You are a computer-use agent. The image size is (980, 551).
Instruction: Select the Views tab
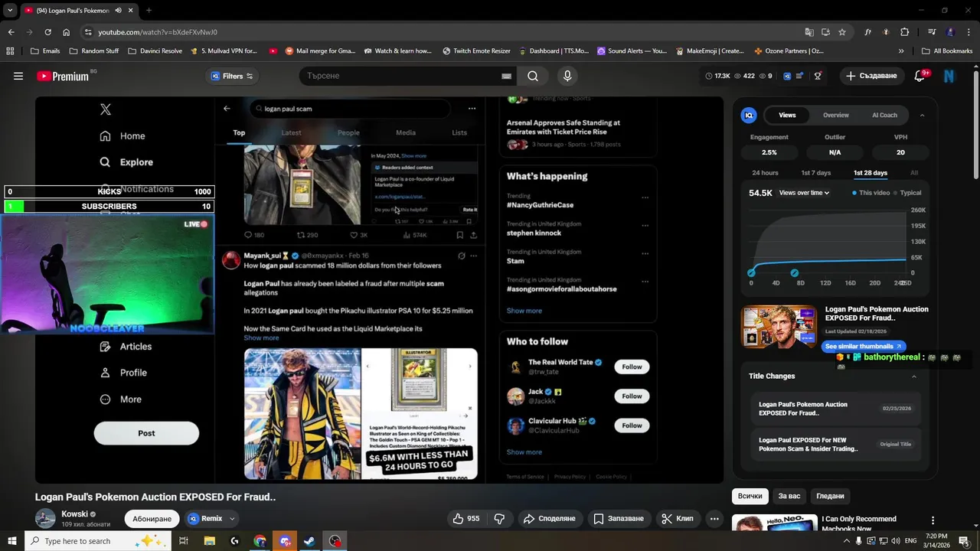tap(787, 115)
